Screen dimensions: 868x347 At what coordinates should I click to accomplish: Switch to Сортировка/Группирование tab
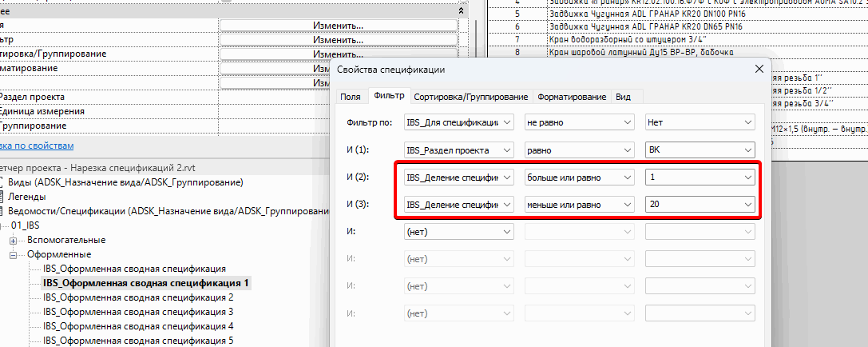click(470, 97)
